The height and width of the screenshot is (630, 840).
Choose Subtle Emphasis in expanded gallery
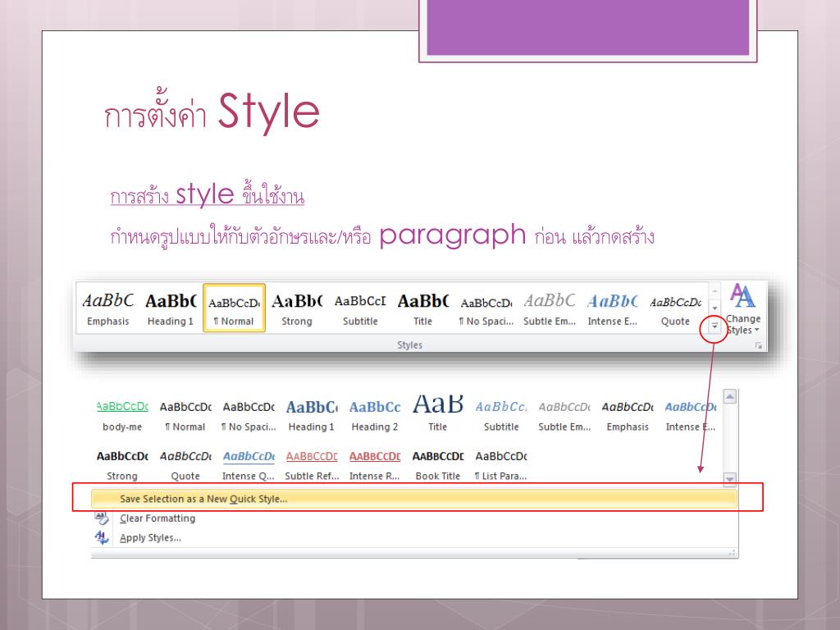(x=564, y=416)
